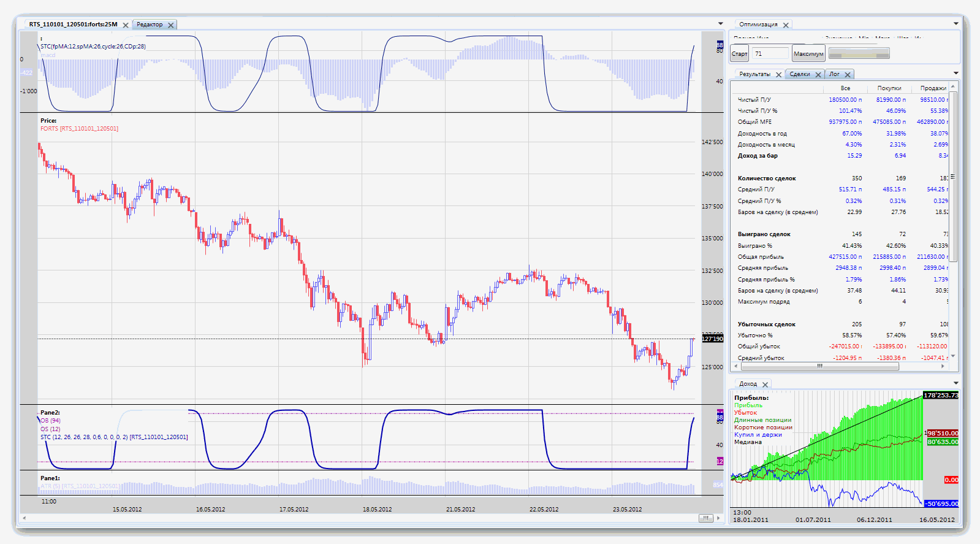Close the RTS_110101_120501 chart tab
Viewport: 980px width, 544px height.
126,25
